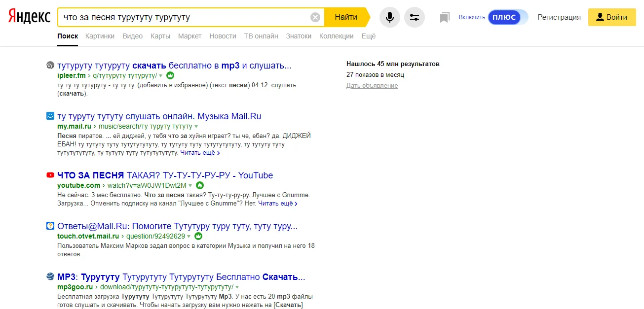This screenshot has width=644, height=309.
Task: Open the ТВ онлайн tab
Action: click(261, 36)
